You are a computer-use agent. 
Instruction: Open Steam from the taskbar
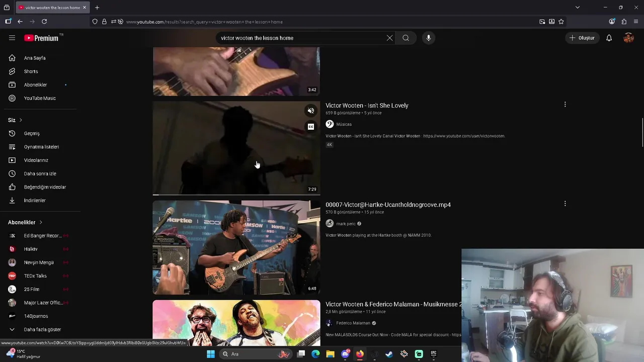(389, 354)
